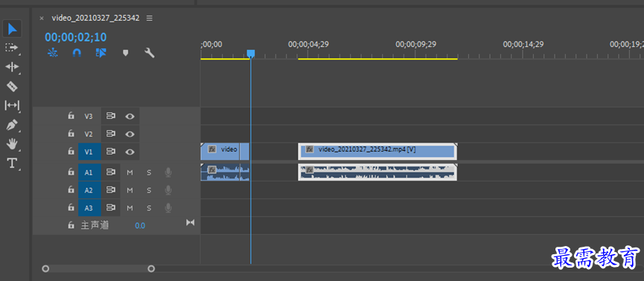Toggle A3 track targeting
The image size is (644, 281).
pos(89,207)
